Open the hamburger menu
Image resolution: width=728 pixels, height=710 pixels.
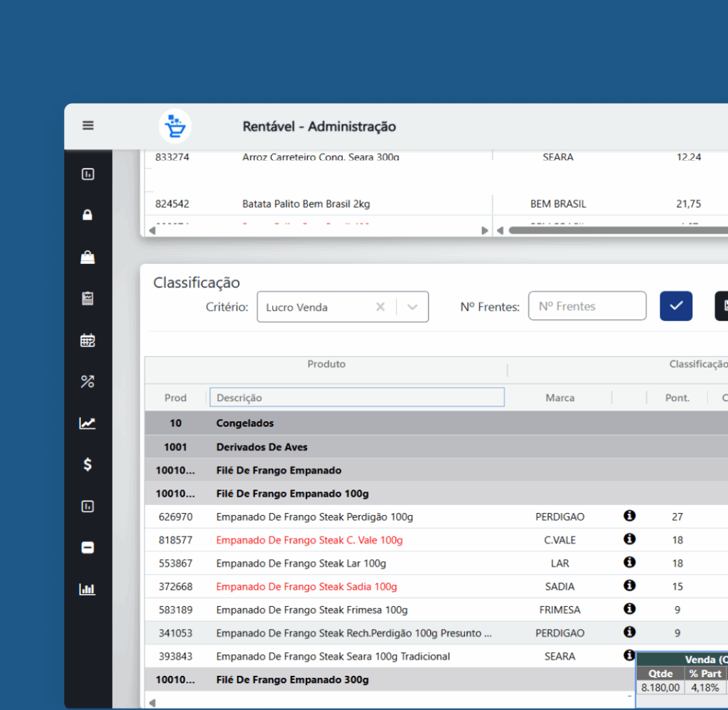[88, 126]
